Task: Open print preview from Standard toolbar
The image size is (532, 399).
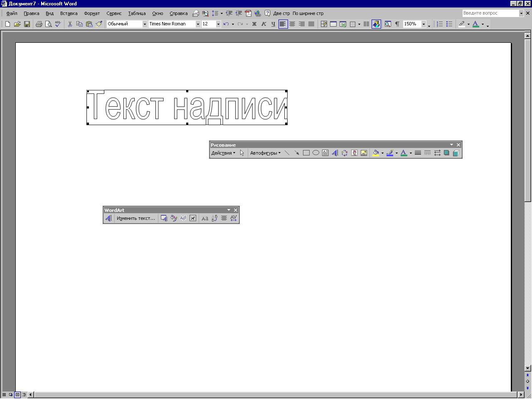Action: pos(49,24)
